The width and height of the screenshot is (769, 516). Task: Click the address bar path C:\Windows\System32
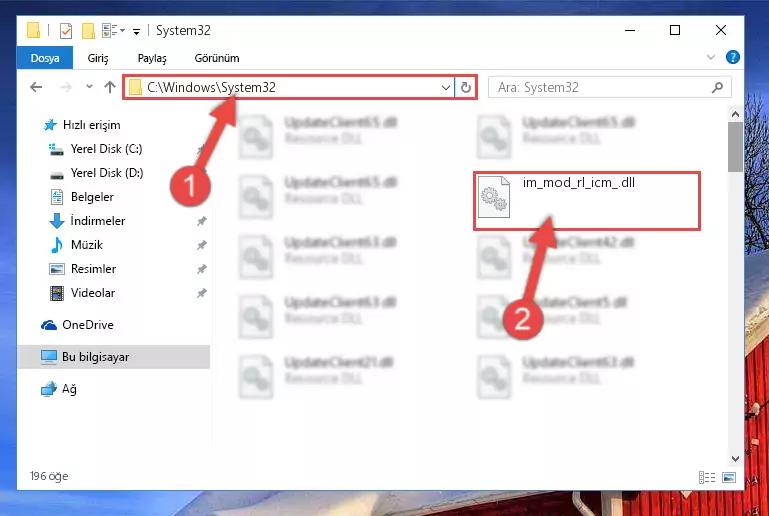[x=211, y=87]
